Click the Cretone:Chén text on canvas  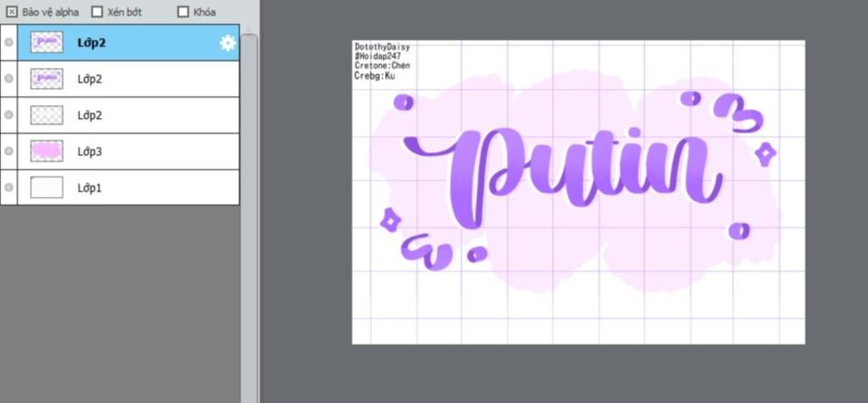(x=382, y=66)
